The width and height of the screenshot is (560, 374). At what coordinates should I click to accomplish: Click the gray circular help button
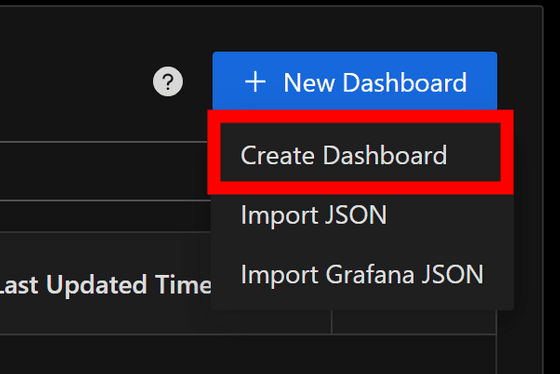[168, 81]
